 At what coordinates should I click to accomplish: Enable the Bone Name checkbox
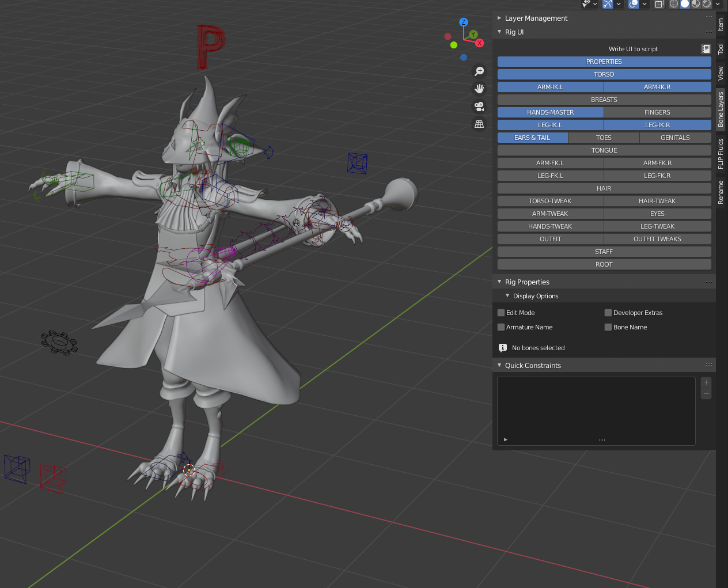pos(608,327)
